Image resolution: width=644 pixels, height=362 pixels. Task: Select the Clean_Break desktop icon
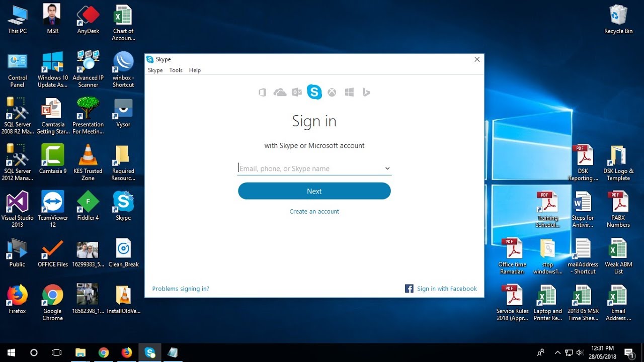123,253
